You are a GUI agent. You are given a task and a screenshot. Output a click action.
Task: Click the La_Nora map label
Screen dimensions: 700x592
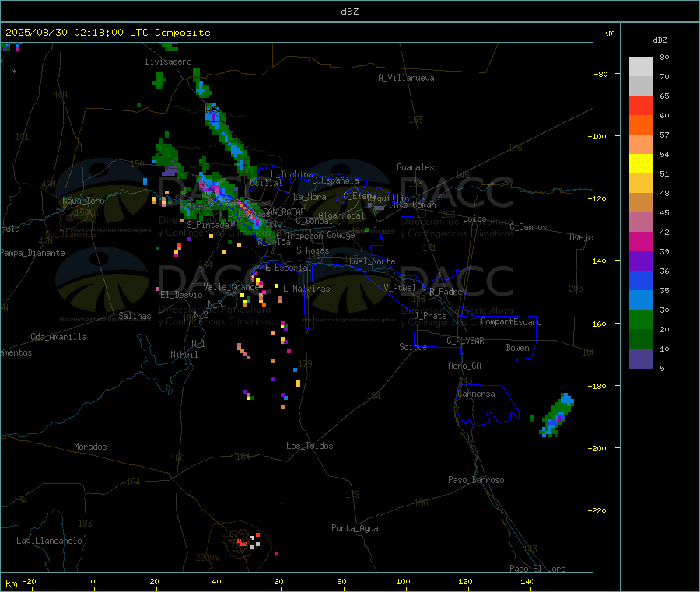click(x=310, y=197)
